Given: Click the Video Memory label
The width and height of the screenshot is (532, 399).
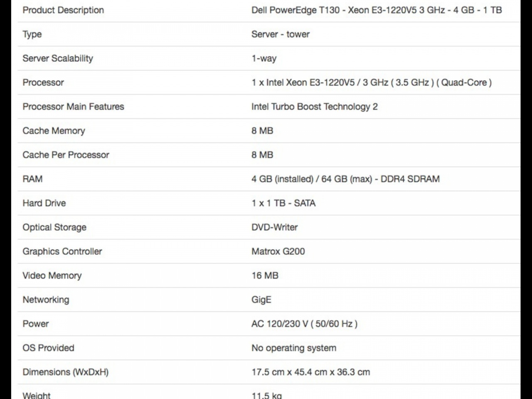Looking at the screenshot, I should pyautogui.click(x=52, y=275).
